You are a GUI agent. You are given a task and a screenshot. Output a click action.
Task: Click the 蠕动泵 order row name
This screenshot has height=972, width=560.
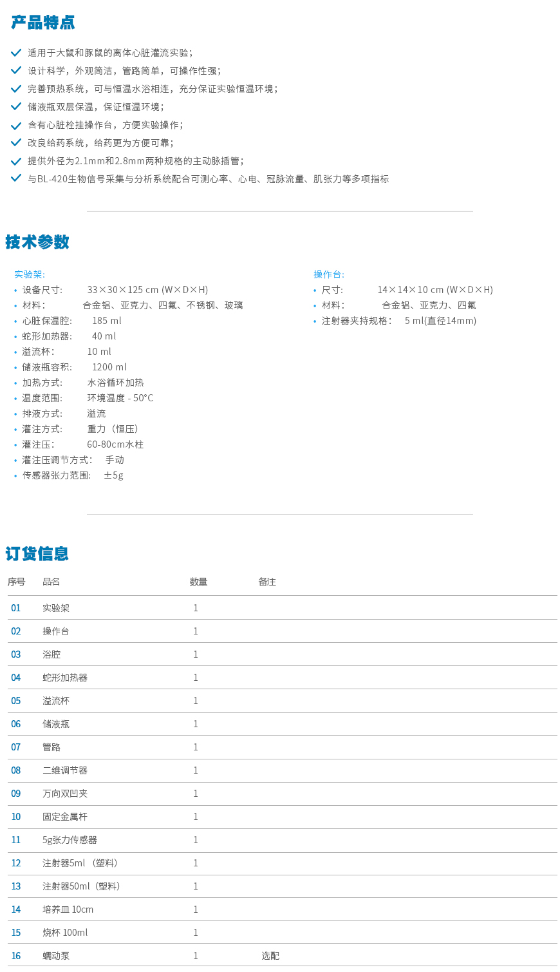[56, 956]
